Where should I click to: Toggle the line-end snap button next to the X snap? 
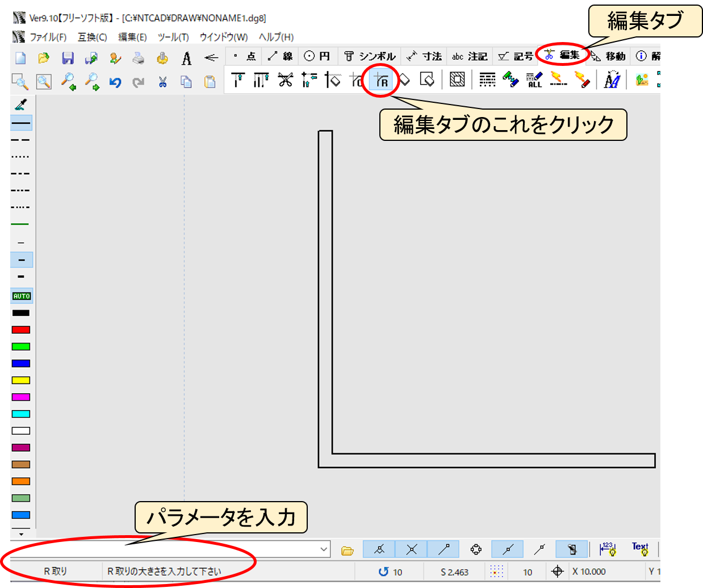click(444, 549)
